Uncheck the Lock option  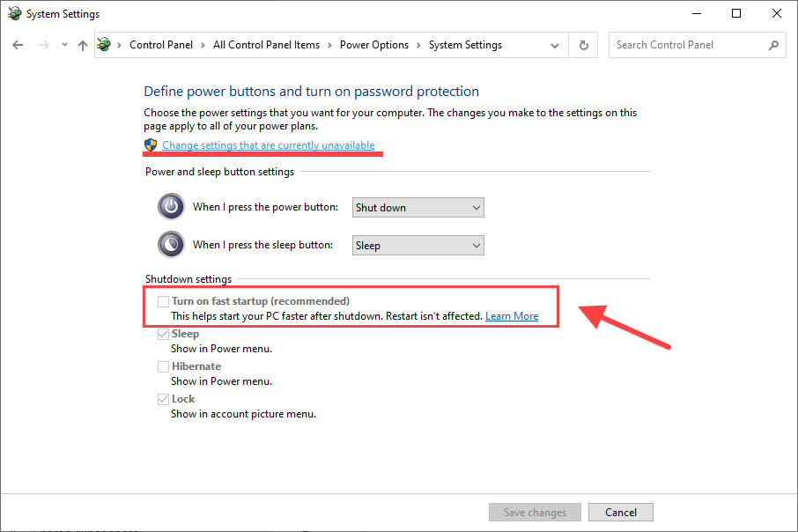[163, 398]
